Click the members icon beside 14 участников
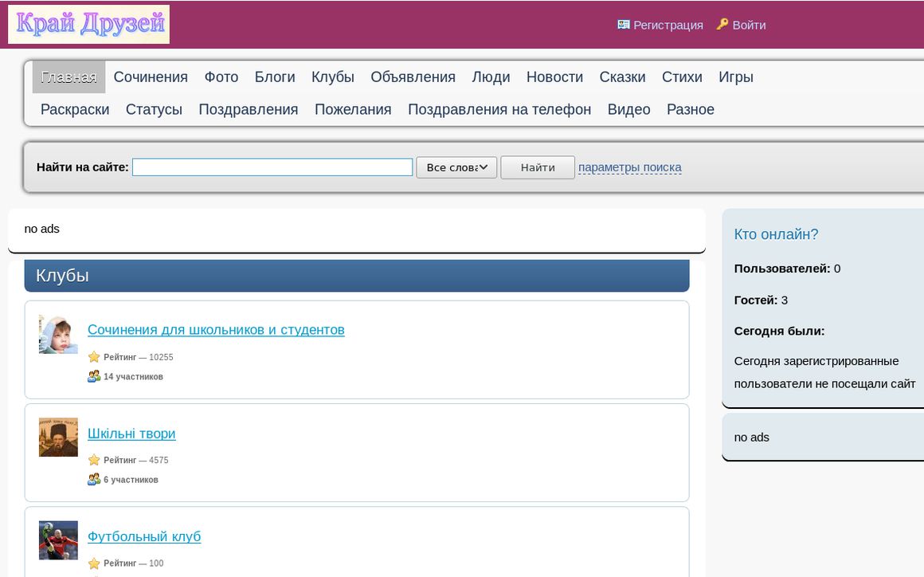 [94, 376]
